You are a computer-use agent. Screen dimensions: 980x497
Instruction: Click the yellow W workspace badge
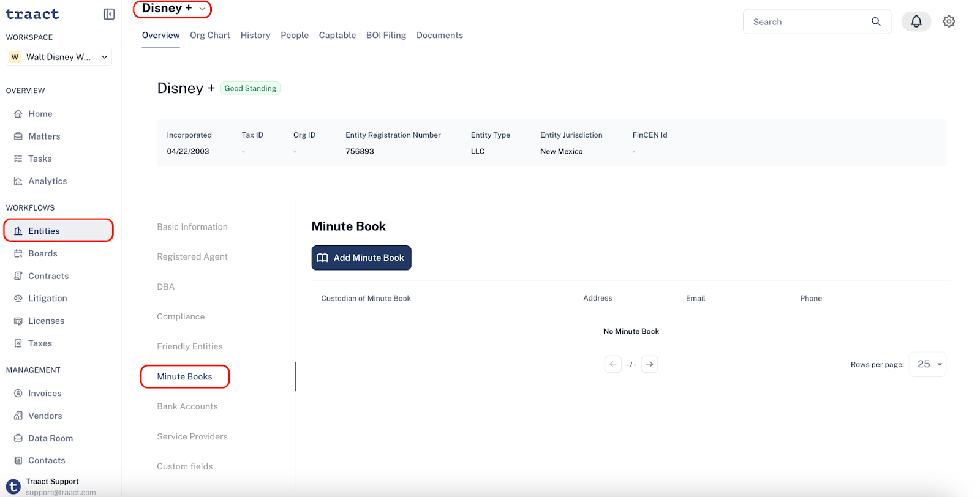tap(15, 57)
